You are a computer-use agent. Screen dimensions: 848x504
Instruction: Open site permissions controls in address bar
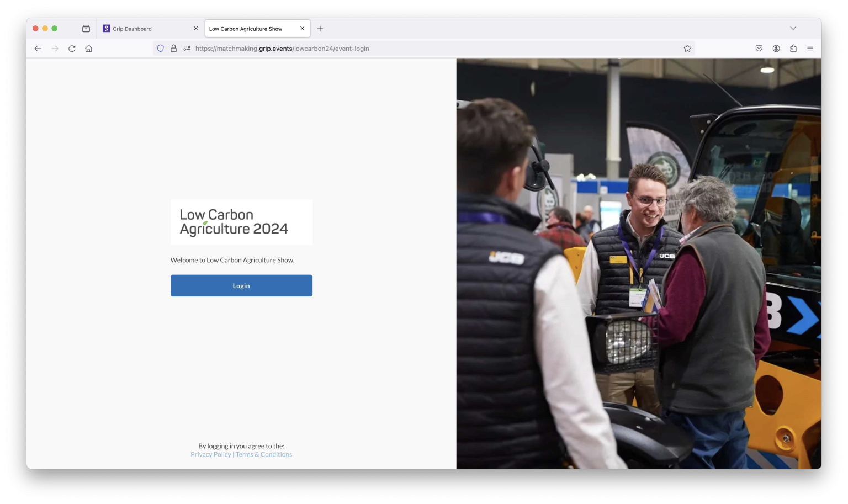187,48
